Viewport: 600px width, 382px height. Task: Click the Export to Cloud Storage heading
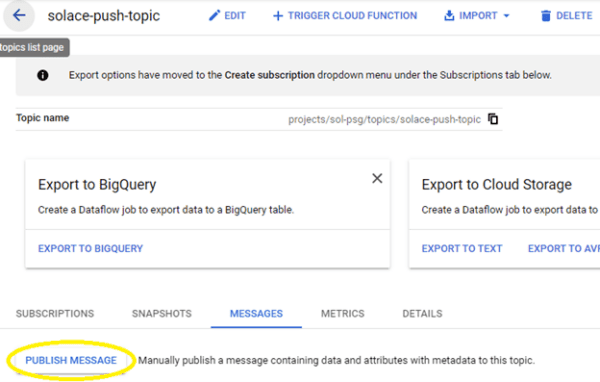[497, 184]
